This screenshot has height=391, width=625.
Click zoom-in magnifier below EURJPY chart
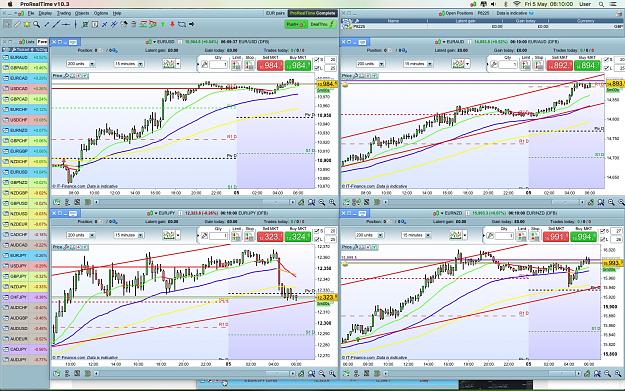click(x=332, y=373)
